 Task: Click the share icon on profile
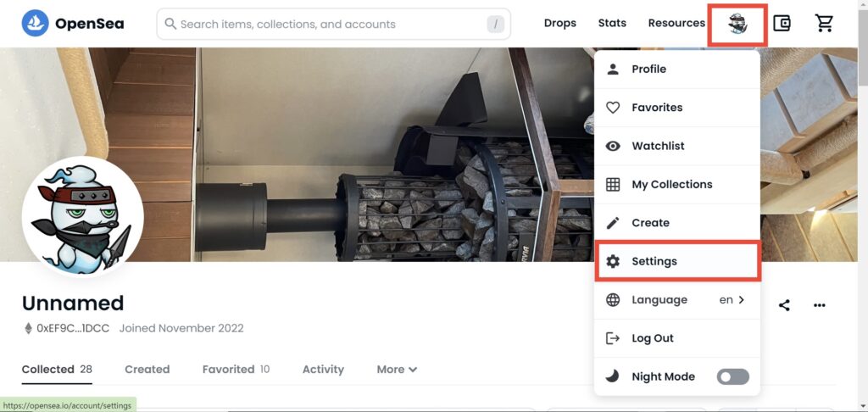click(x=784, y=305)
